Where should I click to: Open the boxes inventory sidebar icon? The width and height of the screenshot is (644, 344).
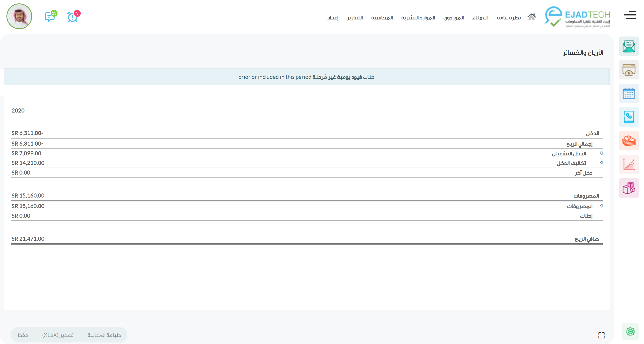629,188
